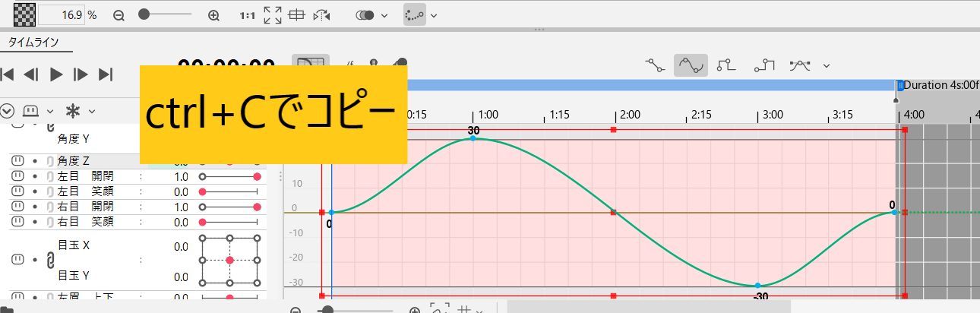
Task: Select the step curve interpolation icon
Action: (x=727, y=65)
